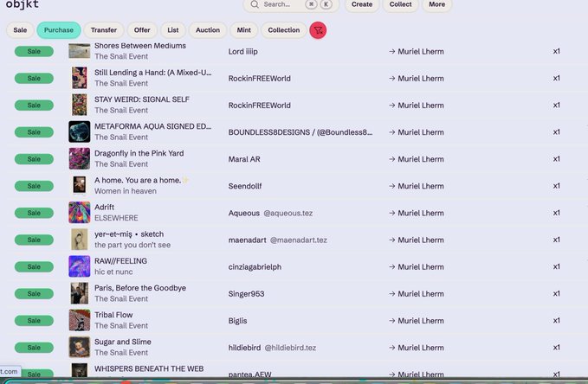View seller Lord iiiip profile
The width and height of the screenshot is (588, 384).
pos(243,52)
